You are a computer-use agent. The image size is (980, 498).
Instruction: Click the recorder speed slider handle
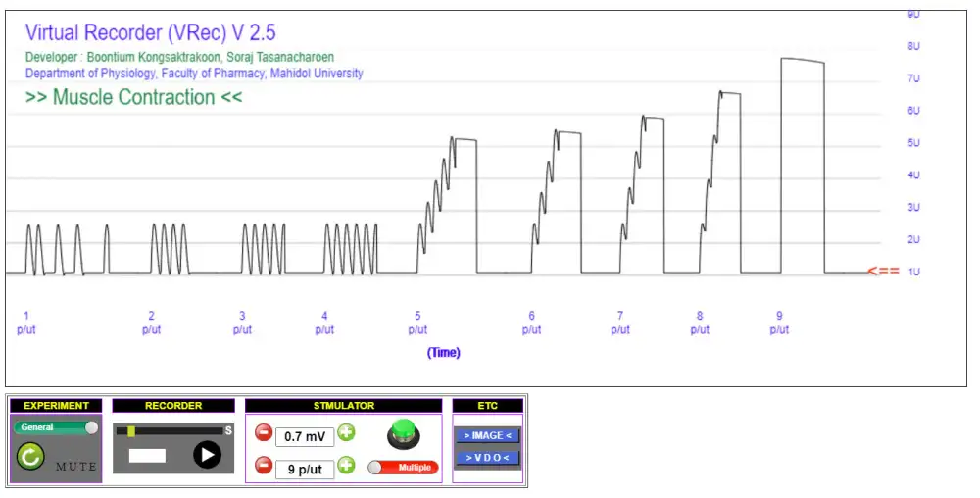[x=131, y=430]
